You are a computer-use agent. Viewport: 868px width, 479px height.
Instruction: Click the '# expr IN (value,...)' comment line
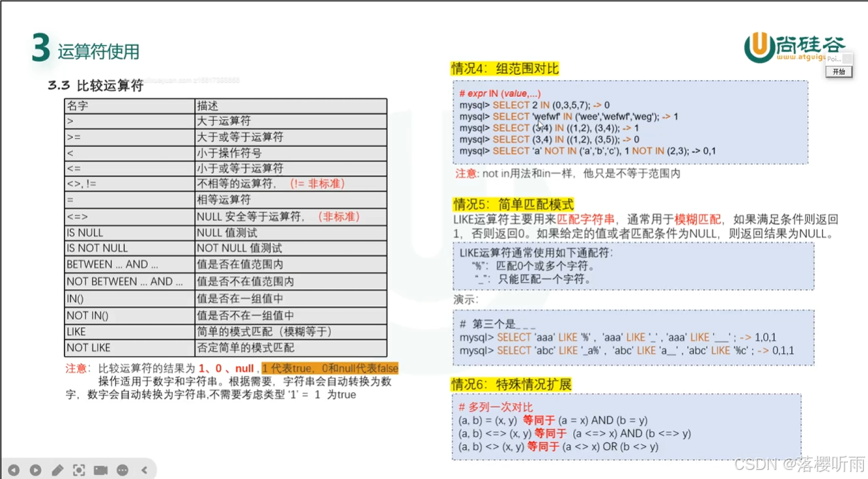[x=500, y=93]
